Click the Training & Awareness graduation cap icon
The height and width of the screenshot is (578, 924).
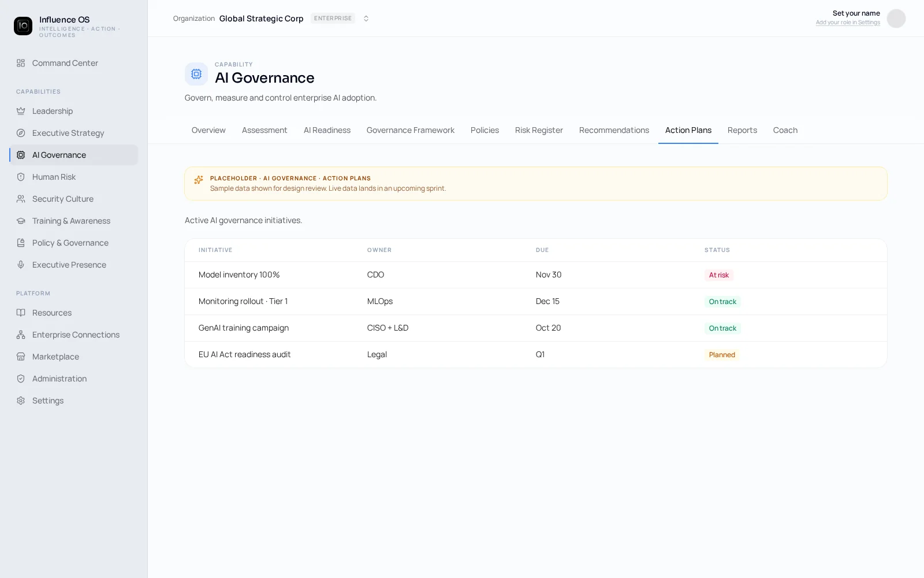pyautogui.click(x=21, y=221)
